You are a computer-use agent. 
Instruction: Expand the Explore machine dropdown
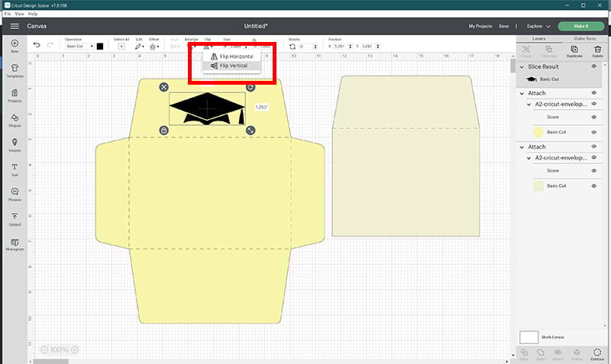[x=538, y=26]
